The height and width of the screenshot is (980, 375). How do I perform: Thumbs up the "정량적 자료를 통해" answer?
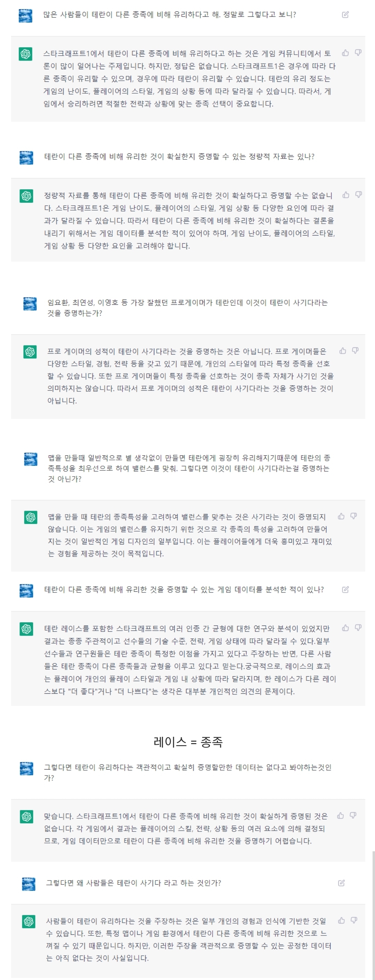346,195
